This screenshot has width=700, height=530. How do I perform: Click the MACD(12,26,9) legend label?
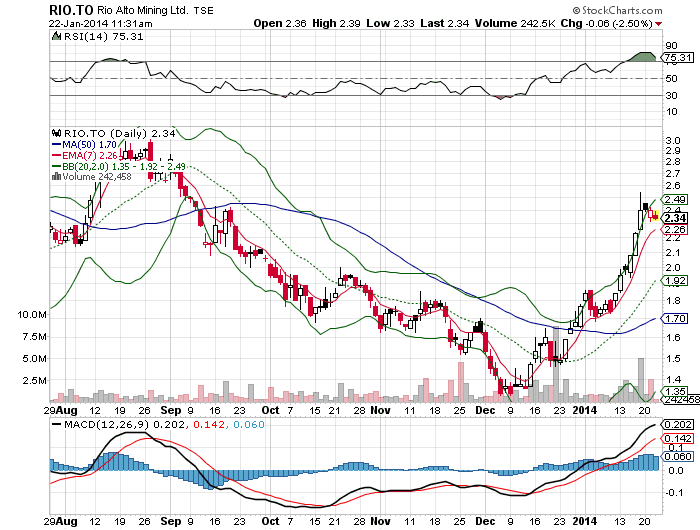click(107, 424)
